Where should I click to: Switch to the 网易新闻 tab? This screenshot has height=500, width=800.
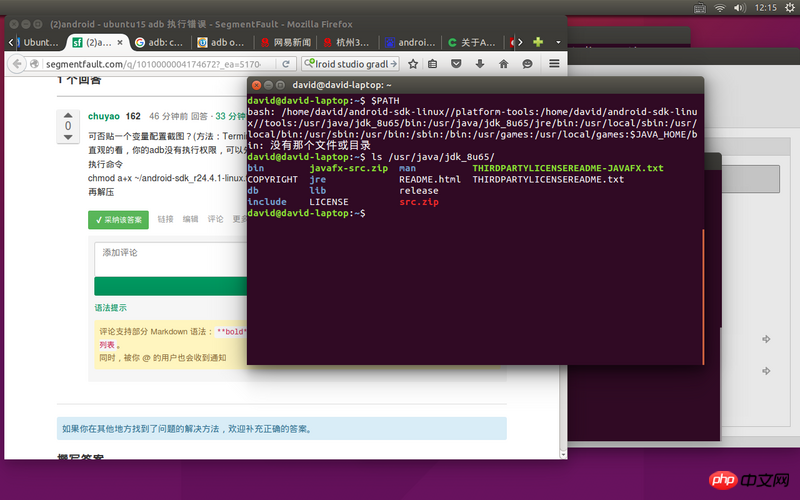click(286, 42)
